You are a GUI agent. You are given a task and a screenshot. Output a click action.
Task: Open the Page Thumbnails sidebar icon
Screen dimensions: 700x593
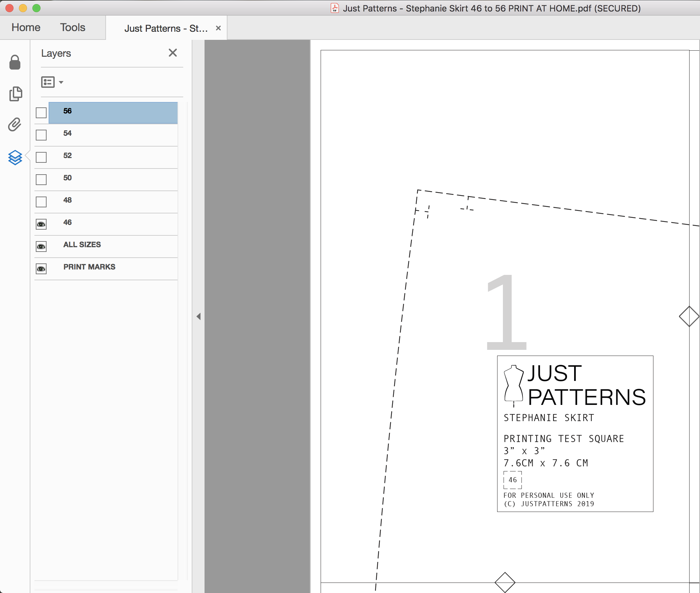pos(16,94)
